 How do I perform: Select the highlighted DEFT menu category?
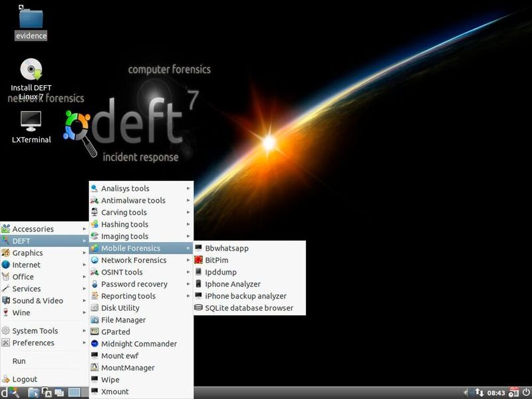click(44, 241)
